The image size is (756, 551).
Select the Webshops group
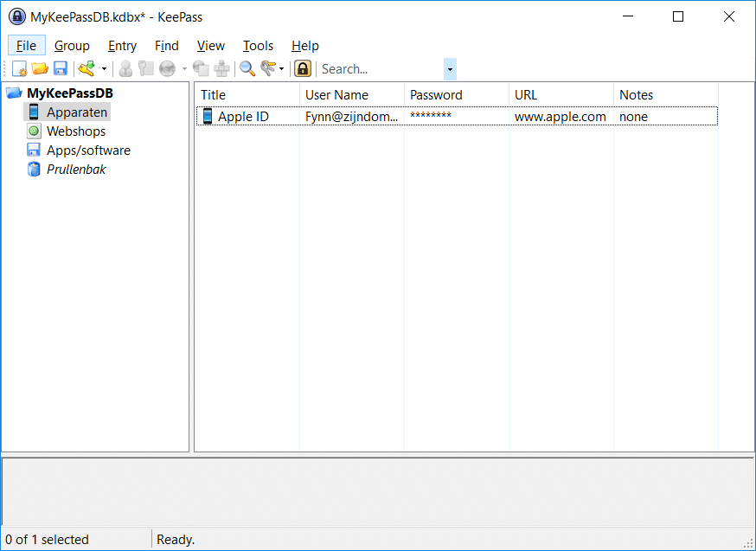click(x=76, y=131)
